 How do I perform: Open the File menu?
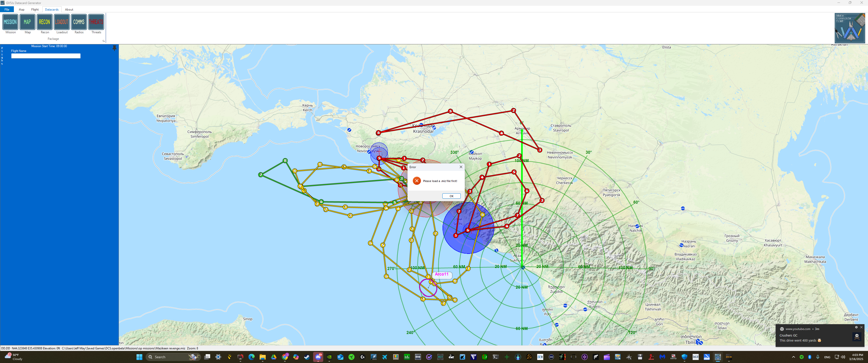click(x=7, y=9)
